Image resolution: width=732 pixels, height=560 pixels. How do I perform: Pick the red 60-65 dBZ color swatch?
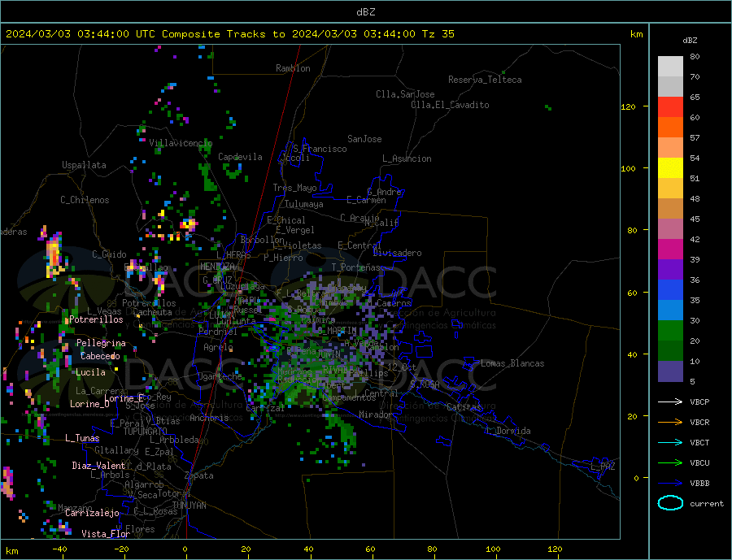(x=670, y=106)
